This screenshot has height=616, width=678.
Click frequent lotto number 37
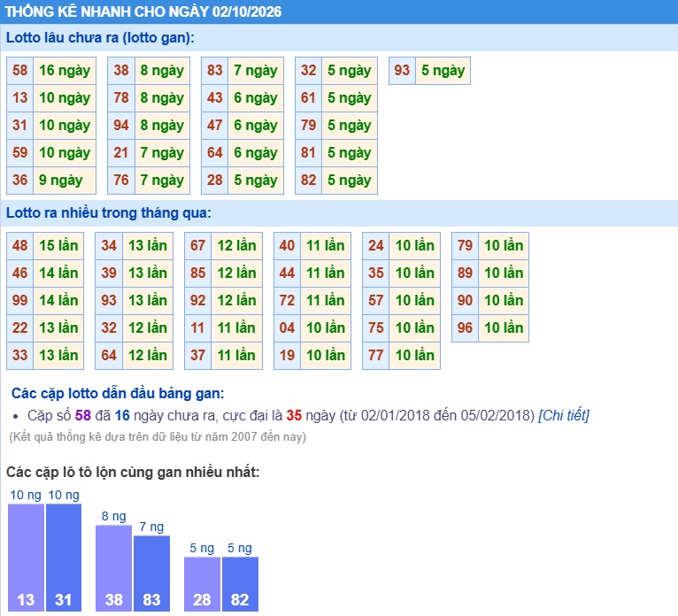coord(198,355)
